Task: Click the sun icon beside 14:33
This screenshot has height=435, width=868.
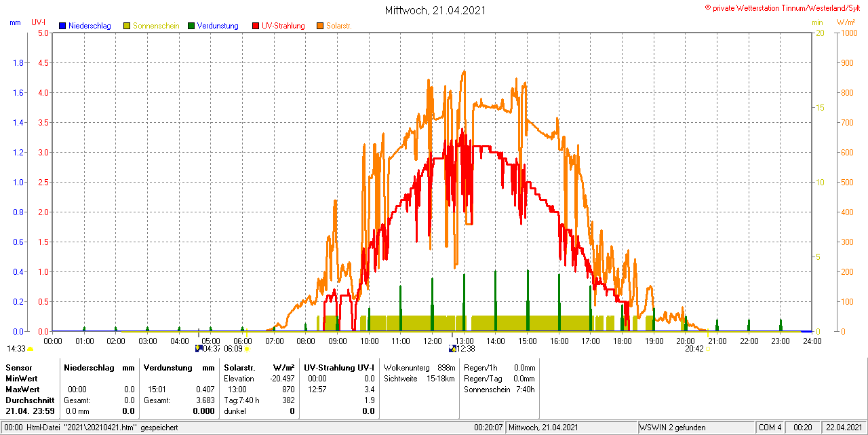Action: 30,349
